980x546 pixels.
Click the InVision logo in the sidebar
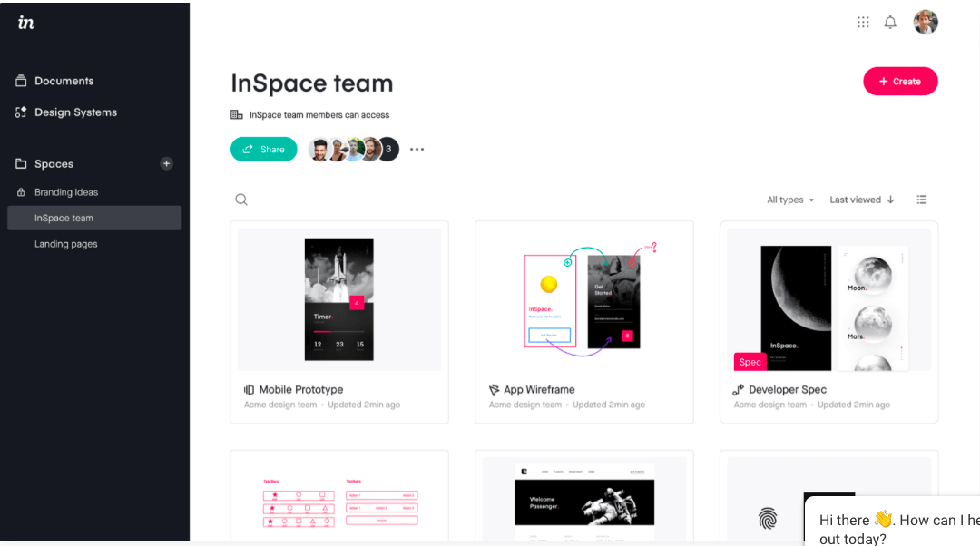(25, 23)
